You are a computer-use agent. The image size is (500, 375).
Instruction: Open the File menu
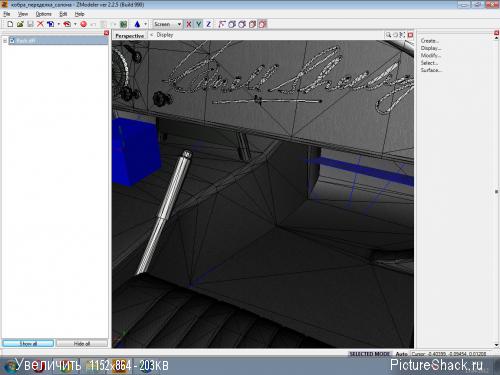pyautogui.click(x=7, y=14)
